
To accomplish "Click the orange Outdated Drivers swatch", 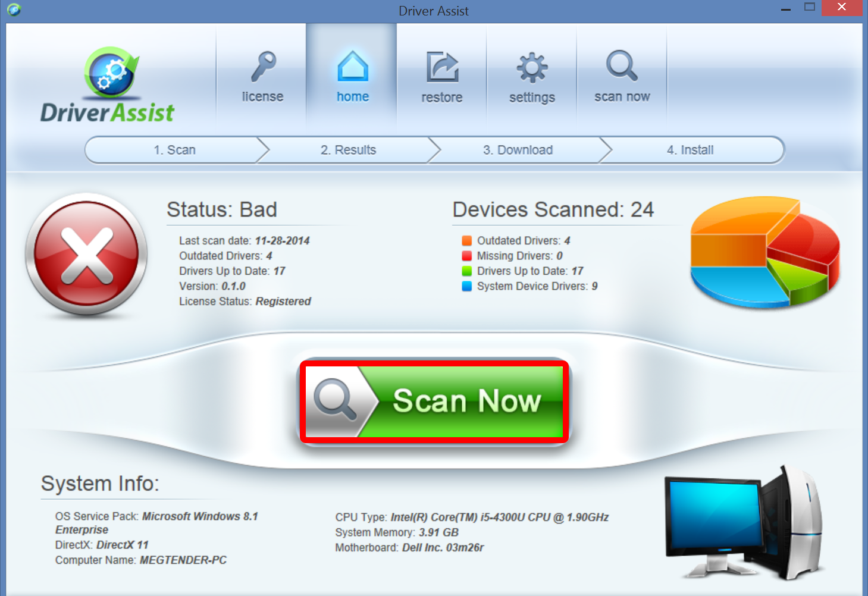I will [467, 240].
